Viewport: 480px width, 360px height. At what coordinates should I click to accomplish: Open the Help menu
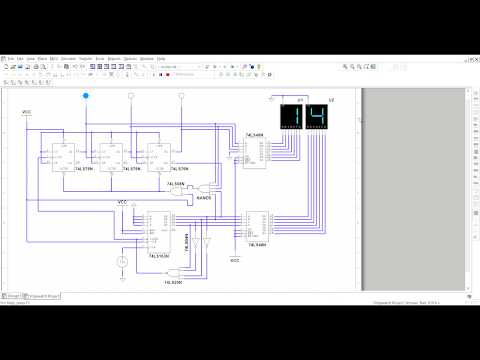point(161,59)
